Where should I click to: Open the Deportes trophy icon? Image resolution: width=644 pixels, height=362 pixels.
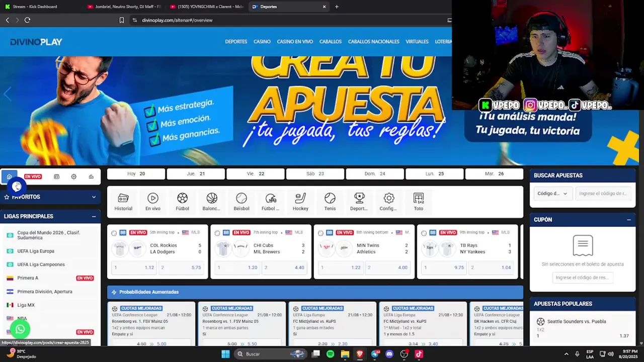[x=359, y=198]
